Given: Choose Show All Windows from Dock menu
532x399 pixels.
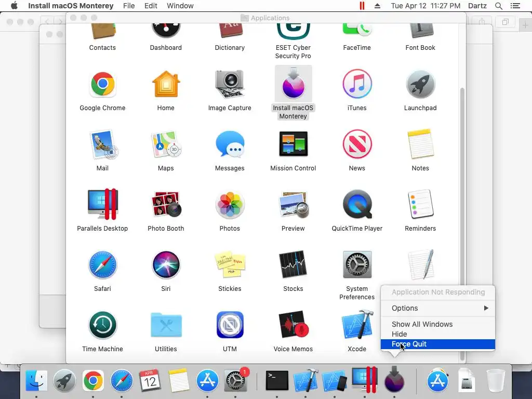Looking at the screenshot, I should coord(437,324).
